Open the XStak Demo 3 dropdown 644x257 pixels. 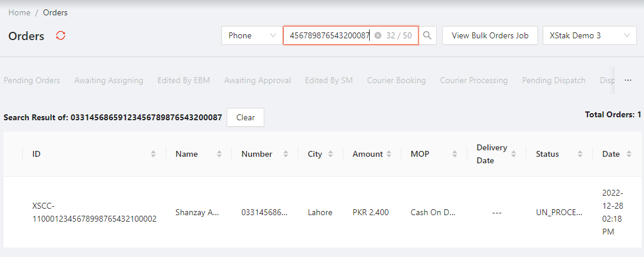[589, 35]
